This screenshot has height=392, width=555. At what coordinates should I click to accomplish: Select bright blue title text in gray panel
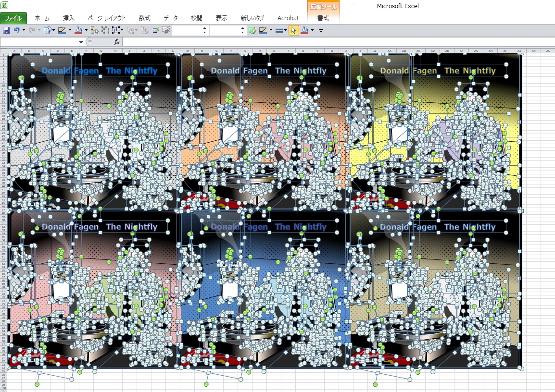tap(100, 71)
